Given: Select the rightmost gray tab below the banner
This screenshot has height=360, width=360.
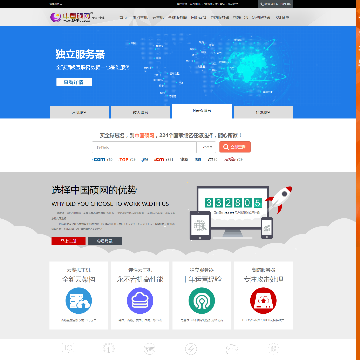Looking at the screenshot, I should point(263,112).
